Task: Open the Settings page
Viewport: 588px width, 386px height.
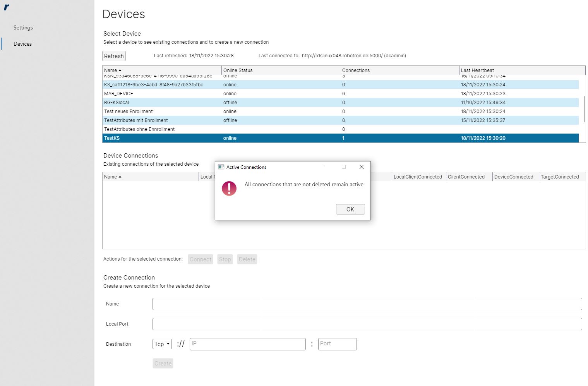Action: [23, 27]
